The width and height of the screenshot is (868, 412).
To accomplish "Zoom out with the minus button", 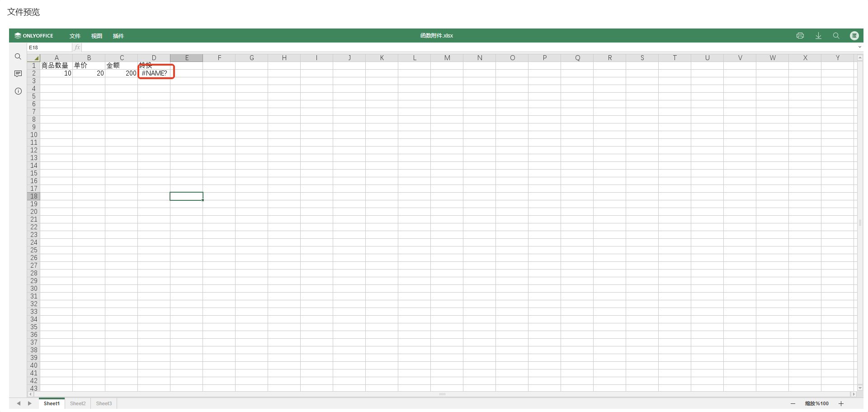I will [793, 403].
